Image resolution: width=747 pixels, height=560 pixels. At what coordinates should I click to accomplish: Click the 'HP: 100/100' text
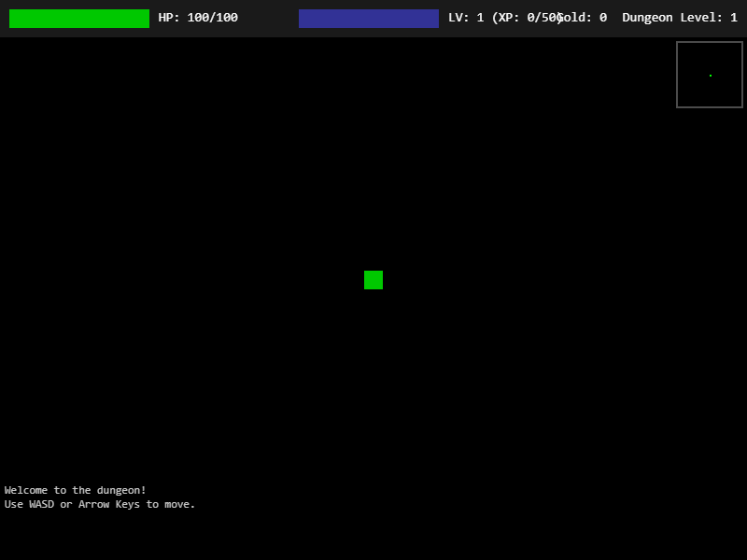[x=198, y=18]
